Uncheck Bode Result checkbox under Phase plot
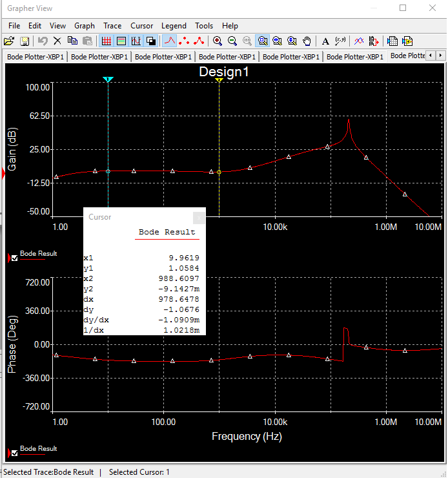Image resolution: width=448 pixels, height=478 pixels. (x=15, y=453)
